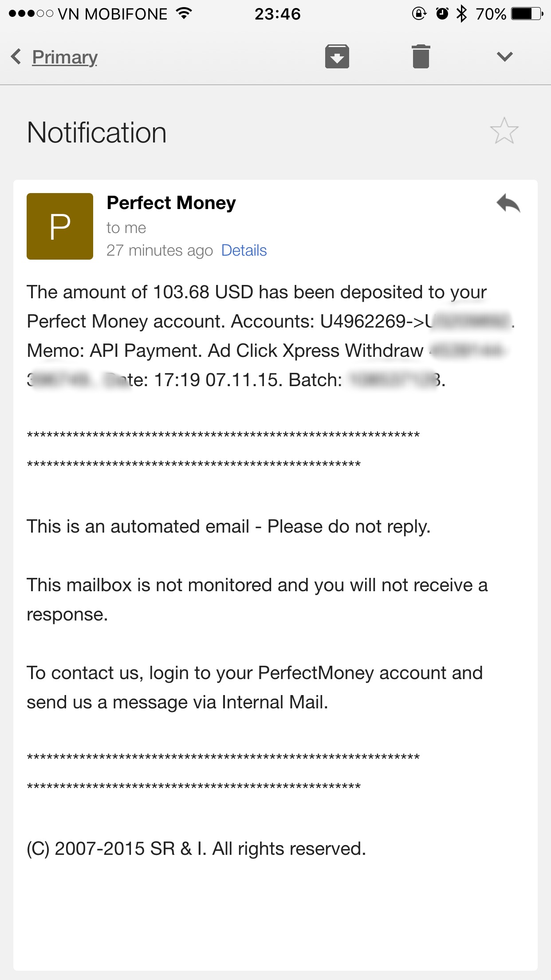Image resolution: width=551 pixels, height=980 pixels.
Task: Tap the reply arrow on the message
Action: (508, 204)
